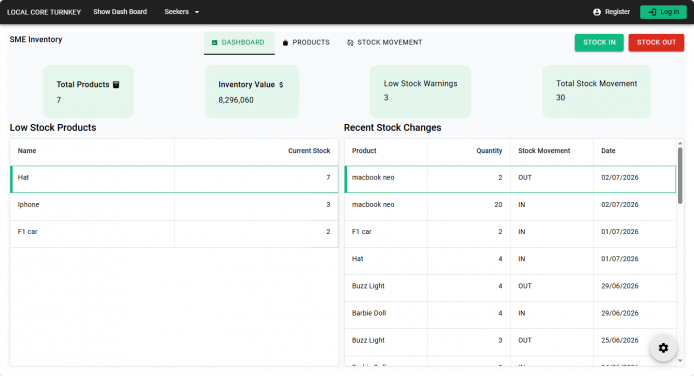This screenshot has height=376, width=694.
Task: Click the Quantity column header
Action: (x=469, y=151)
